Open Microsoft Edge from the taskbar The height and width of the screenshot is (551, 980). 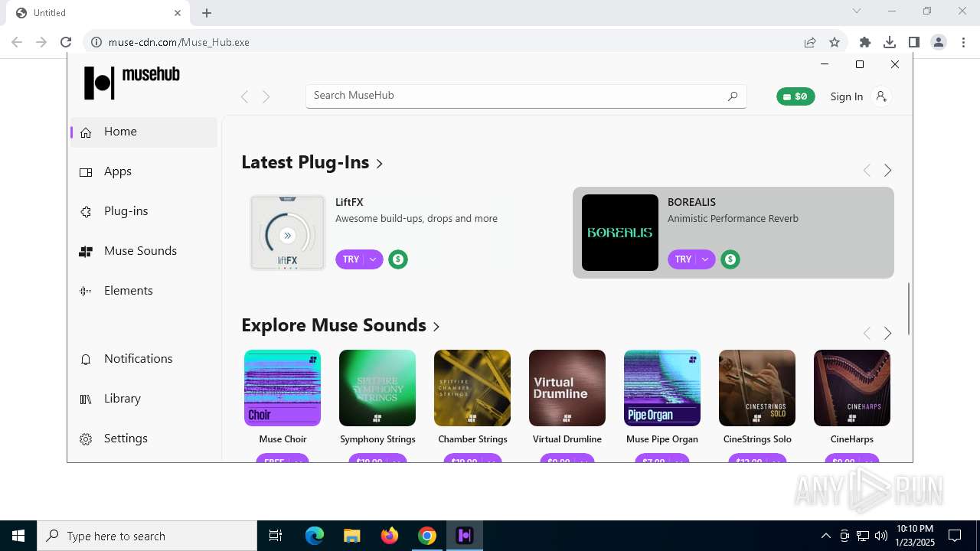(315, 536)
